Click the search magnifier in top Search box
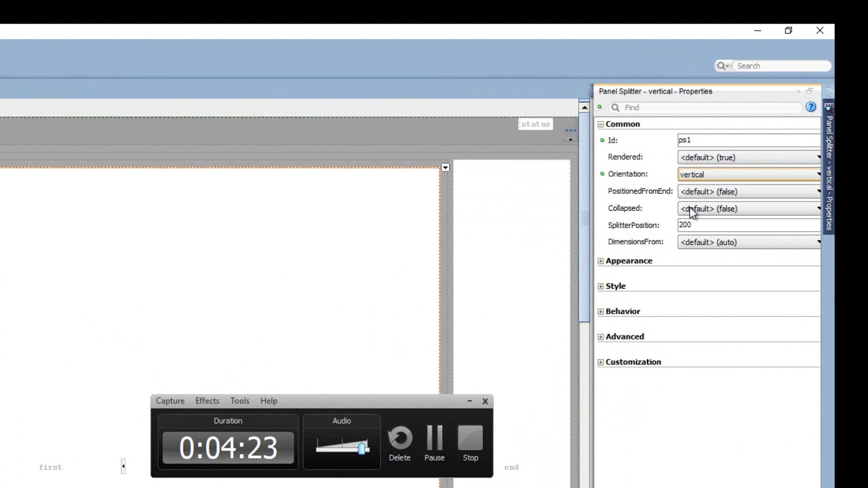The width and height of the screenshot is (868, 488). [x=722, y=66]
